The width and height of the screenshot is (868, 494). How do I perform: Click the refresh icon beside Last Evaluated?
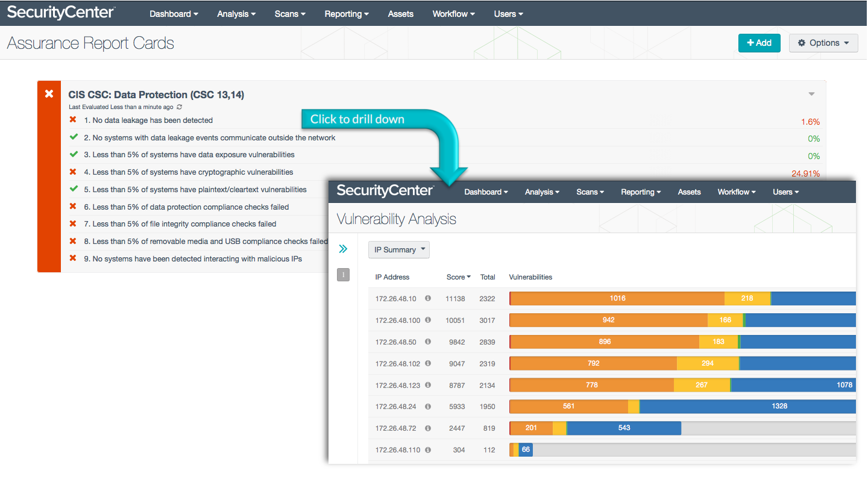pos(179,107)
